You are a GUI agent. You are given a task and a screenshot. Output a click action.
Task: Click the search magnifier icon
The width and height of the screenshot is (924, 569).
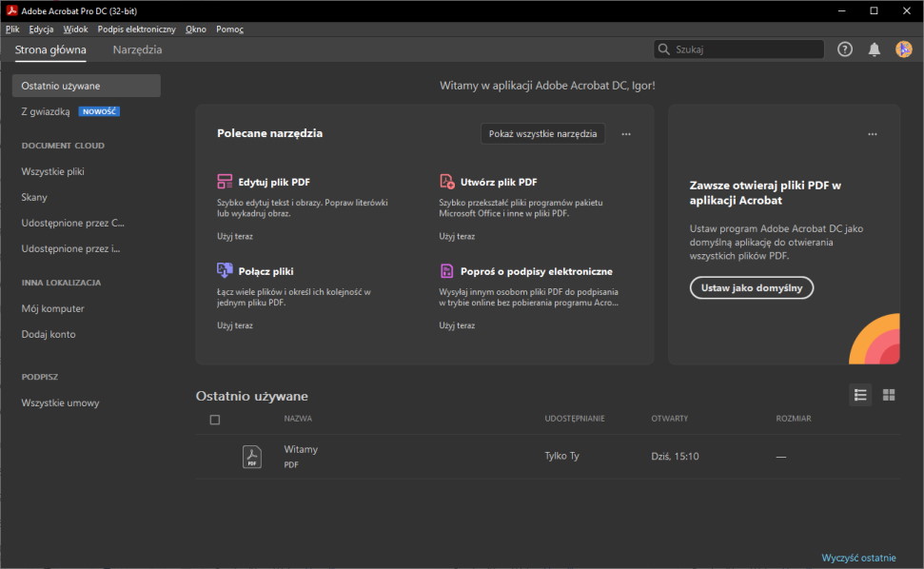(663, 49)
